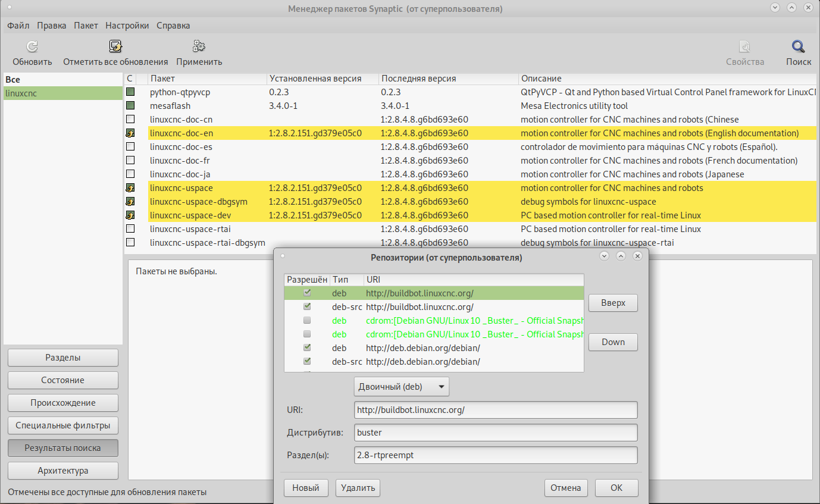Click the Разрешён column header in Репозитории
The height and width of the screenshot is (504, 820).
pos(307,280)
